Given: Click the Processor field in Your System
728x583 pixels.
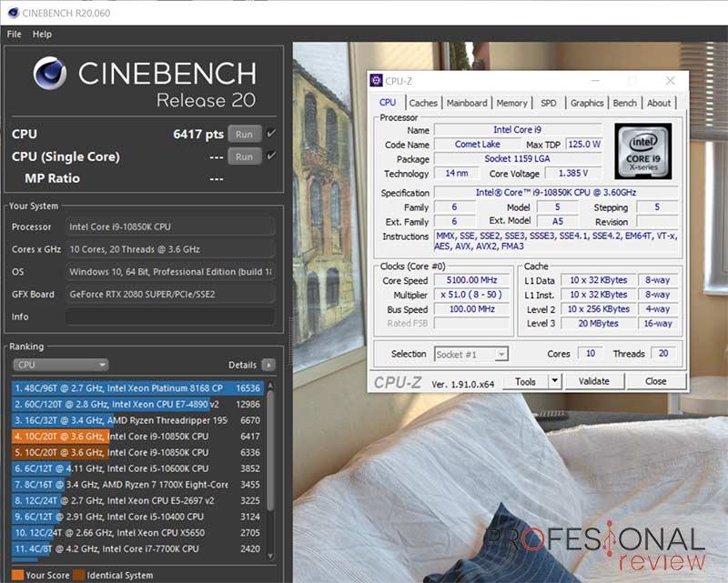Looking at the screenshot, I should point(170,226).
